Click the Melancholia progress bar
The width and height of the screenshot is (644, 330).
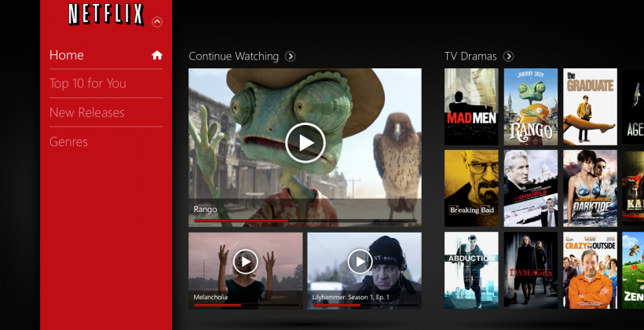coord(247,305)
